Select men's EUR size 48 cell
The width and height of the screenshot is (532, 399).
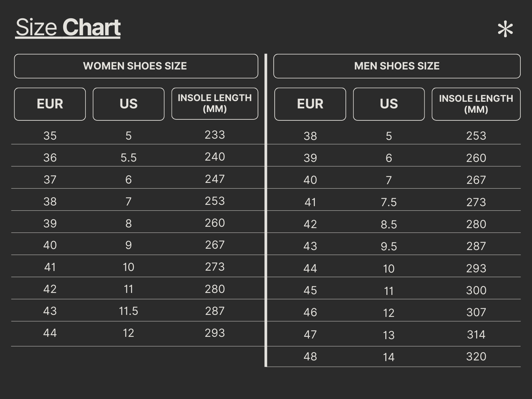[x=310, y=356]
